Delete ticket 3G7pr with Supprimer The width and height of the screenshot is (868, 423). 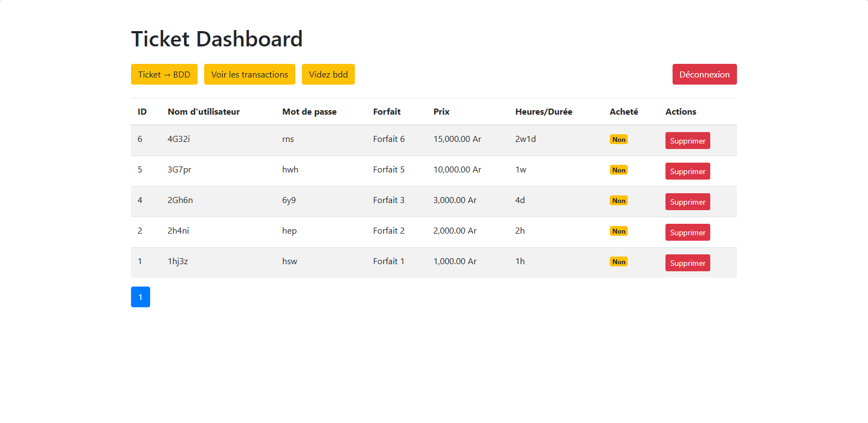[x=687, y=171]
